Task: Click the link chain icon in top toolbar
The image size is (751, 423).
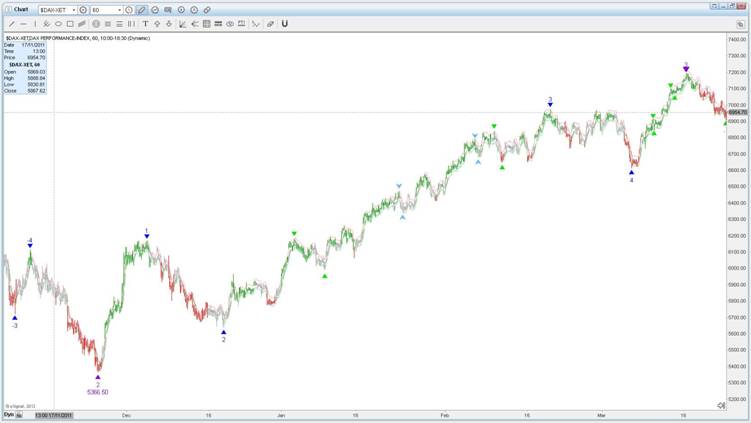Action: pos(207,9)
